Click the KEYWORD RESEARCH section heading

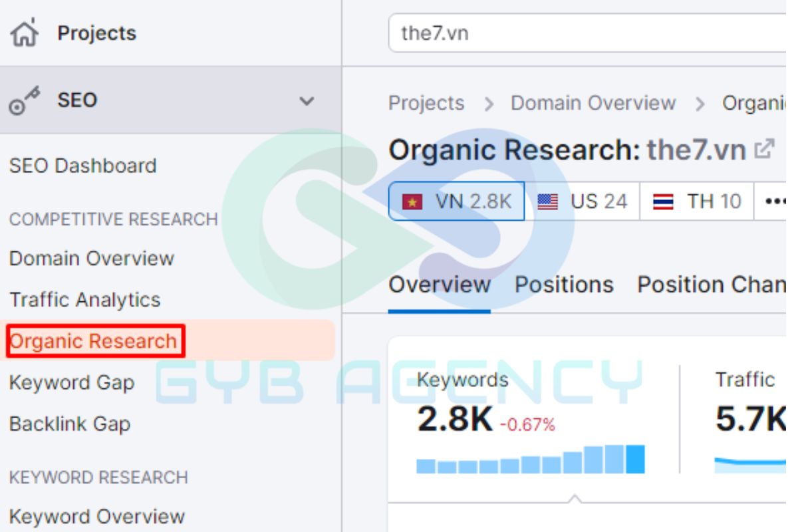point(98,477)
